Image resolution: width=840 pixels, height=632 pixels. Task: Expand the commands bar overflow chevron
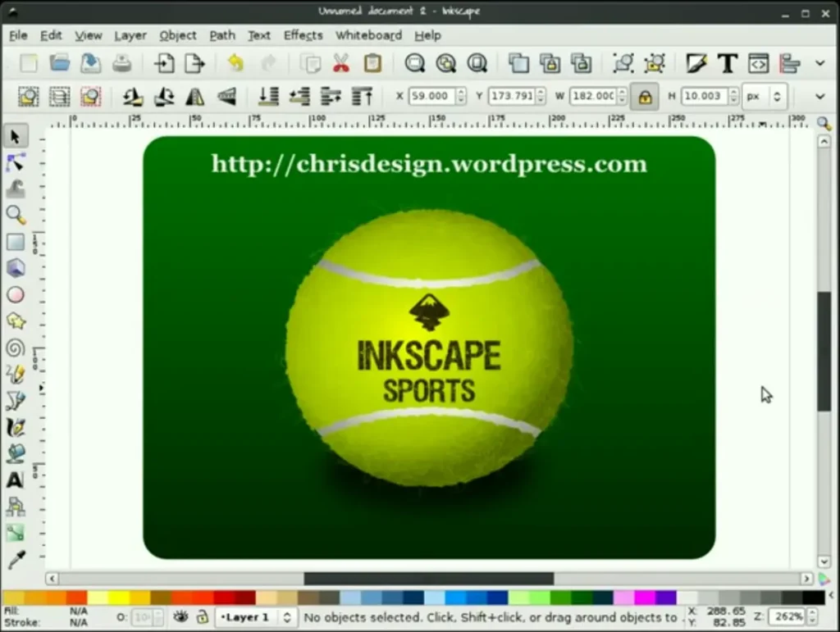click(819, 63)
